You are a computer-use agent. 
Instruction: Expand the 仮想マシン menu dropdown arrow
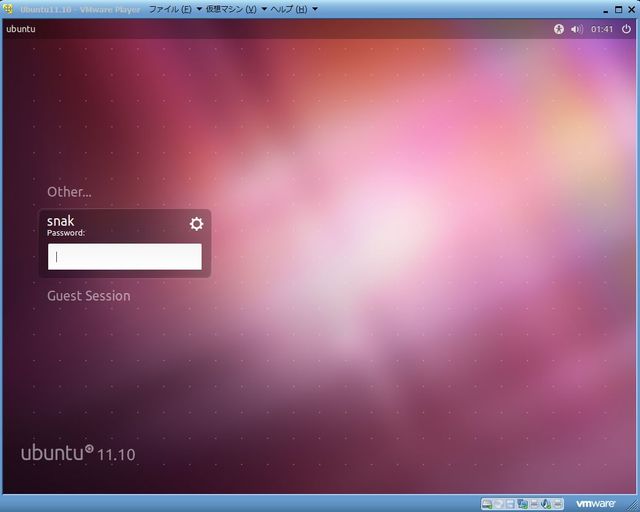point(264,9)
